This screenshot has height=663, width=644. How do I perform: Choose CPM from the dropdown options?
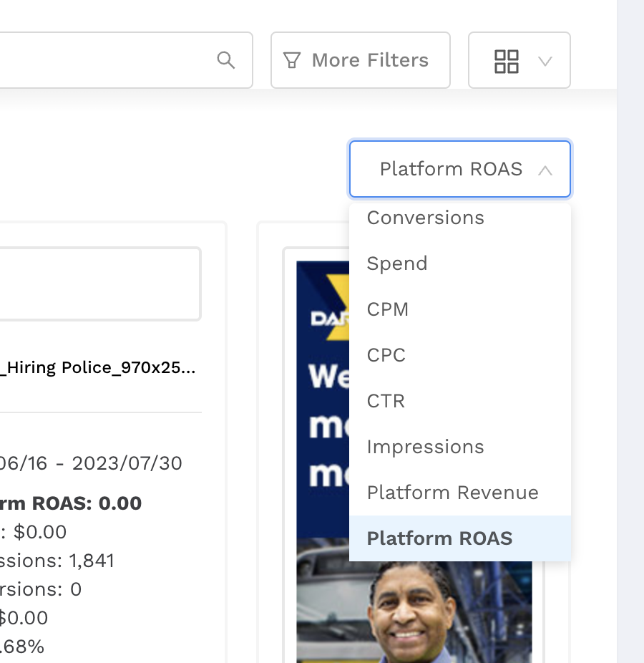pos(387,309)
